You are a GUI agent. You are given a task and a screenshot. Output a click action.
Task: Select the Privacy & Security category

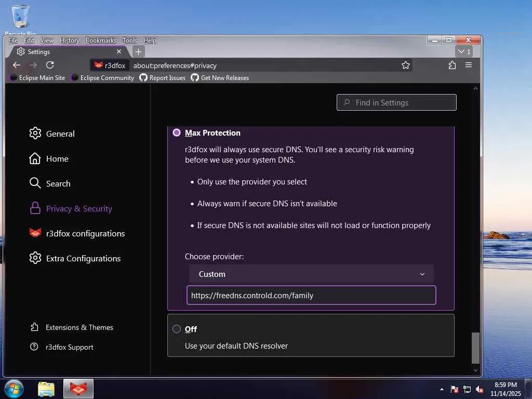pyautogui.click(x=71, y=209)
